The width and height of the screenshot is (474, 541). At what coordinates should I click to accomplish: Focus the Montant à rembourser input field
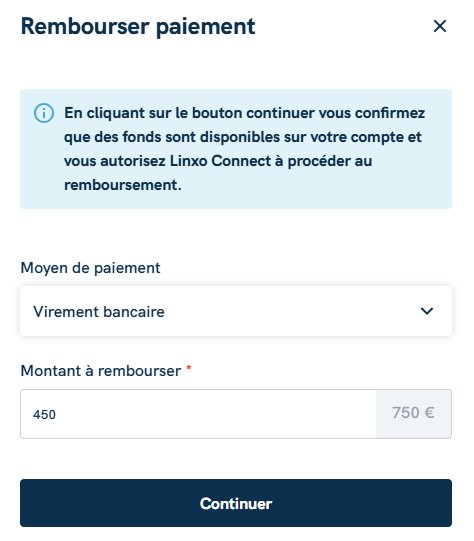point(198,414)
